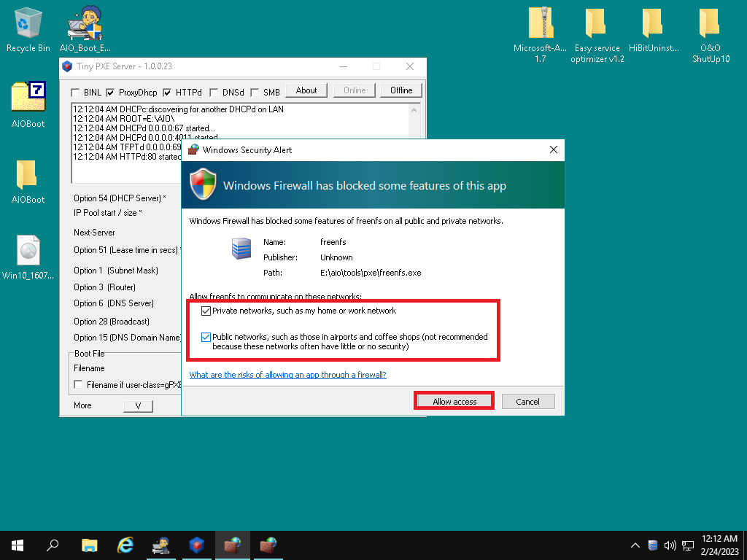This screenshot has width=747, height=560.
Task: Launch Internet Explorer from the taskbar
Action: pos(125,545)
